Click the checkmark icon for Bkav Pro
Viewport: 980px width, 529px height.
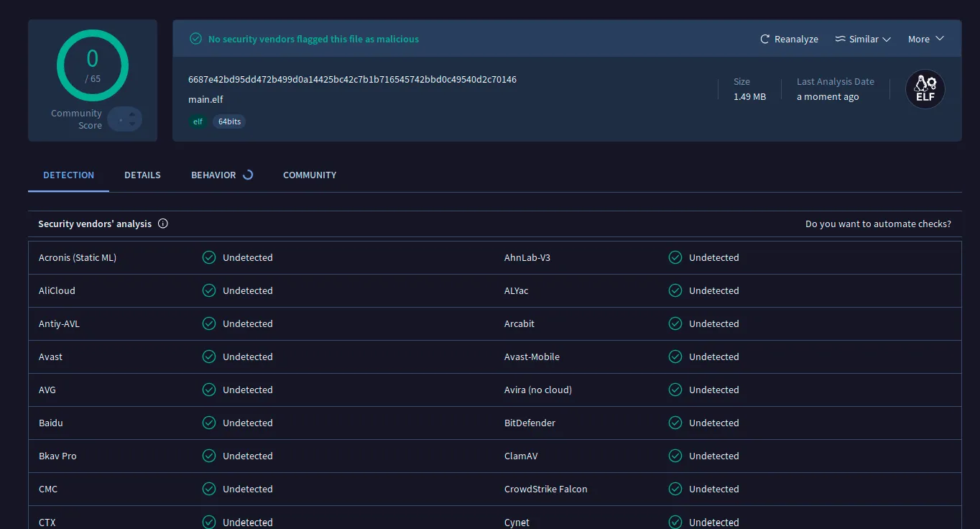209,456
